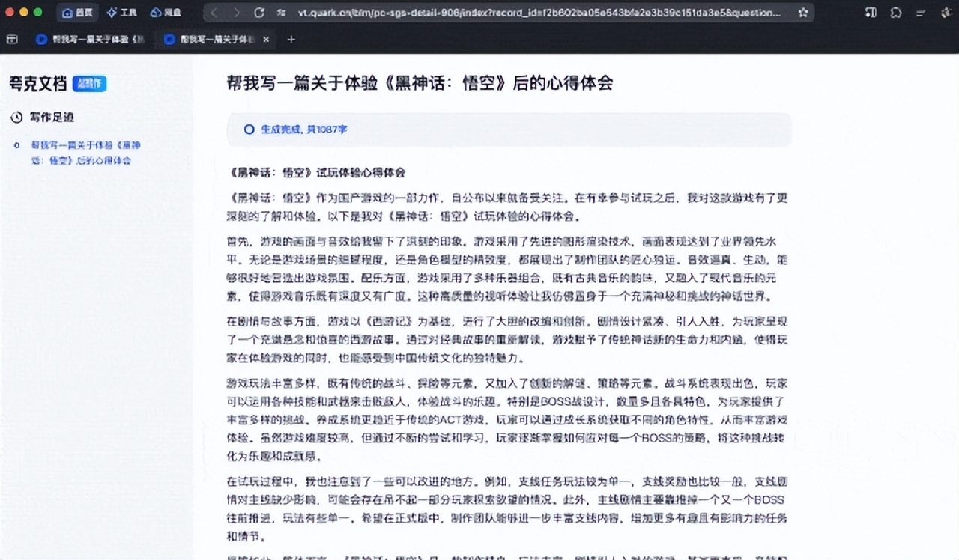
Task: Toggle the tab overview panel icon
Action: point(12,40)
